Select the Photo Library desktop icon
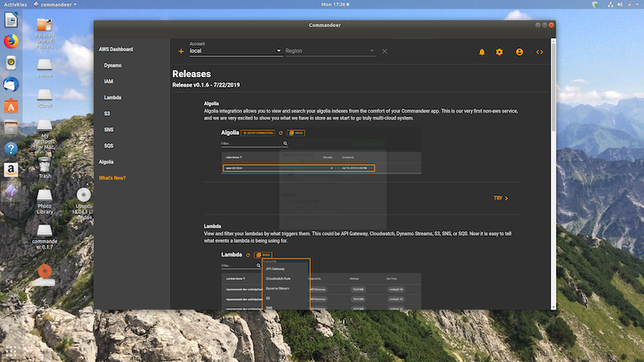 click(45, 202)
